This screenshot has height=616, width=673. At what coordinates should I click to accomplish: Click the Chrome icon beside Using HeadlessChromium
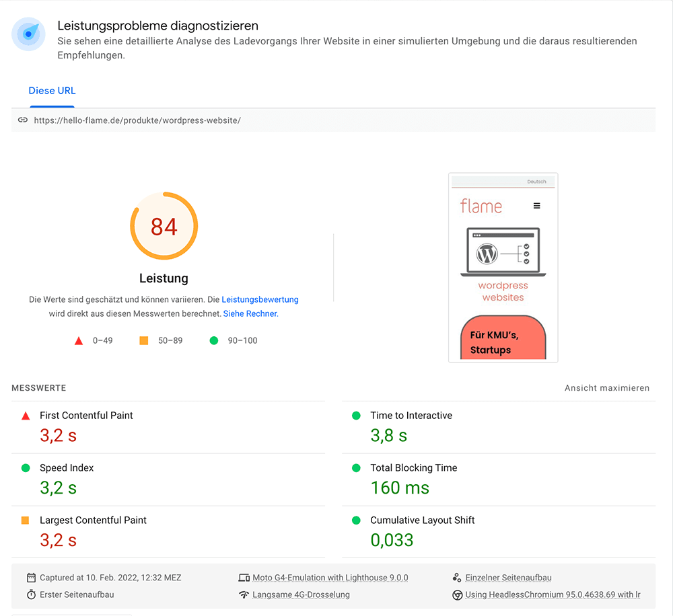[458, 595]
